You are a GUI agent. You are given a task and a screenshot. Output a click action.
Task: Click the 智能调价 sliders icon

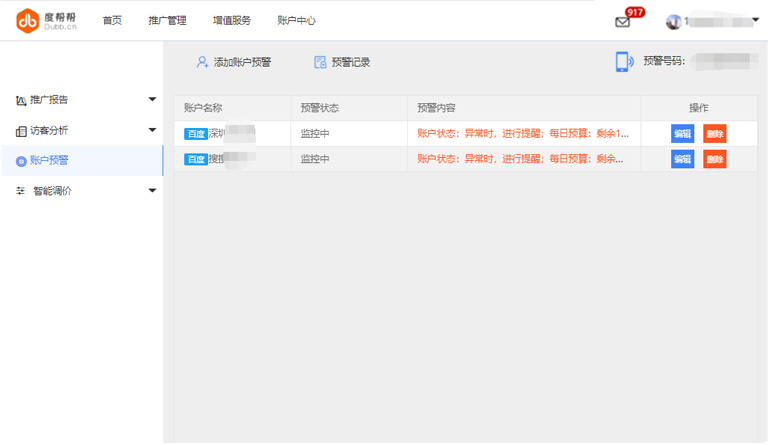[x=21, y=191]
